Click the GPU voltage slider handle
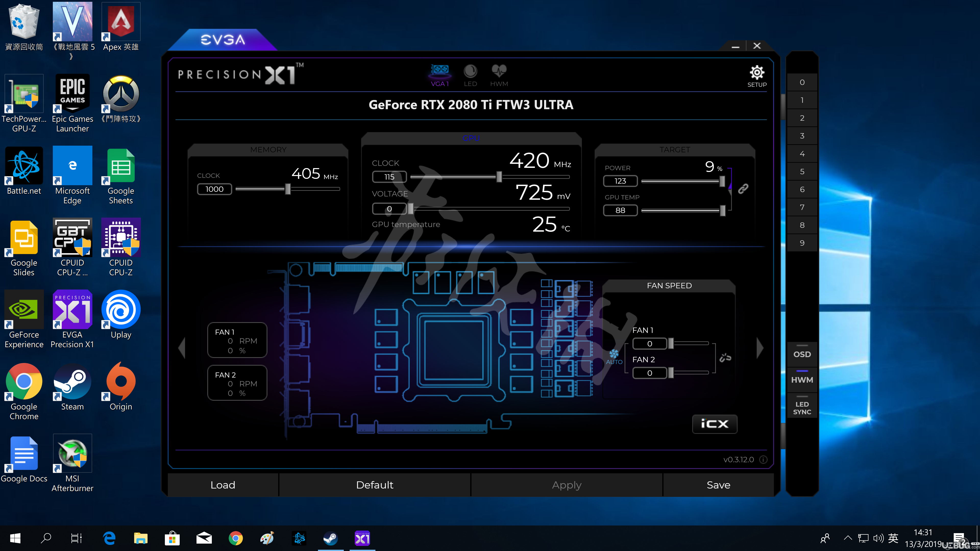The image size is (980, 551). pyautogui.click(x=410, y=208)
